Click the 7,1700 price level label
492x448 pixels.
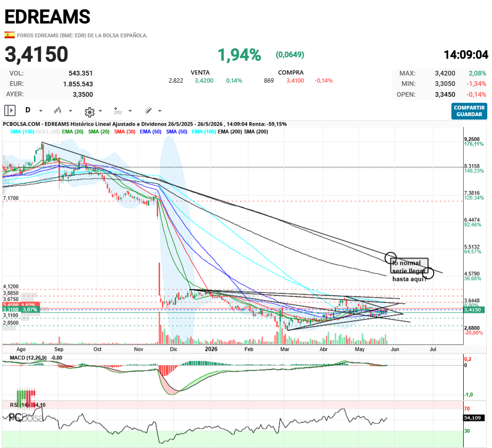pos(11,198)
